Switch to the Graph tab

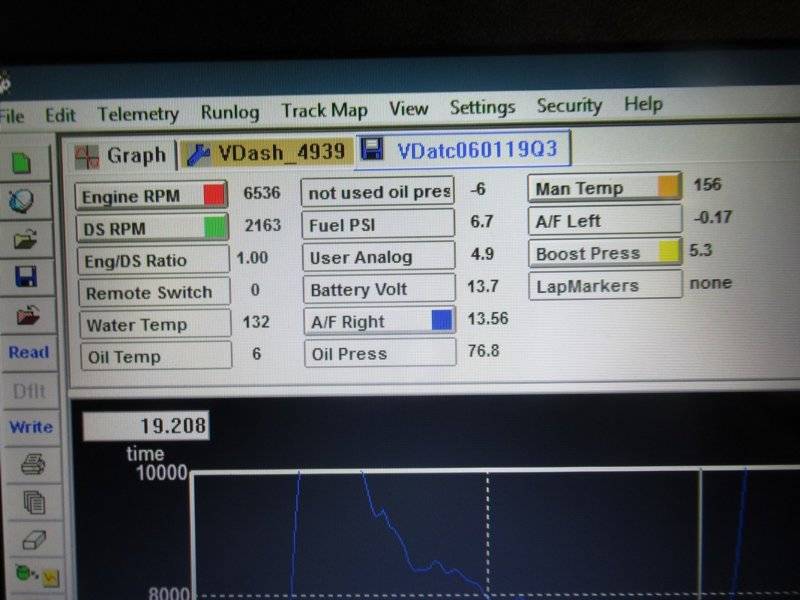pyautogui.click(x=121, y=155)
